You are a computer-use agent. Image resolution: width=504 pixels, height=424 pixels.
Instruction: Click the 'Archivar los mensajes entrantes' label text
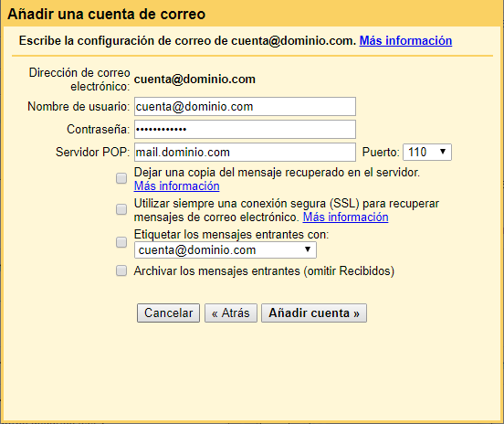(x=264, y=270)
